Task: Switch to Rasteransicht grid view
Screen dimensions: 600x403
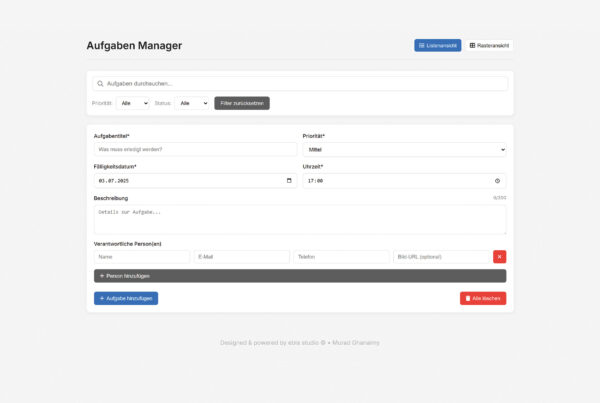Action: point(489,46)
